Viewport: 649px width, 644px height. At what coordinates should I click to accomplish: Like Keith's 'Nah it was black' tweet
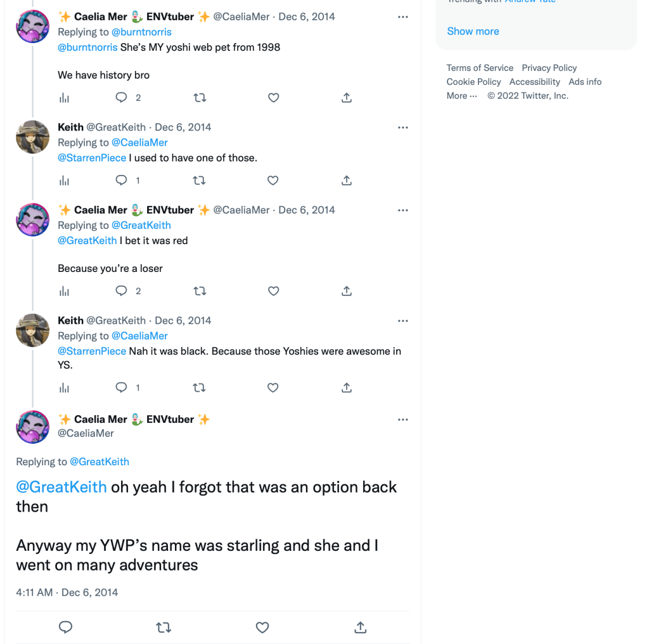click(273, 387)
